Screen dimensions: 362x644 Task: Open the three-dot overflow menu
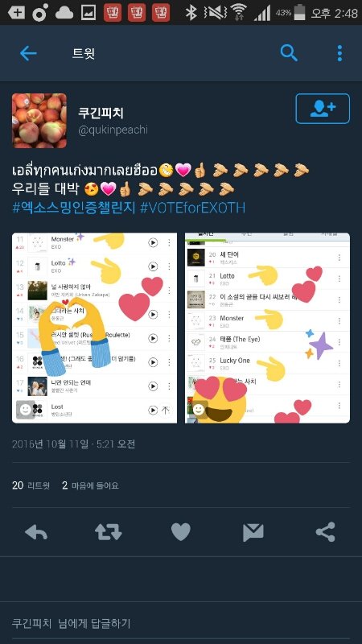(339, 53)
